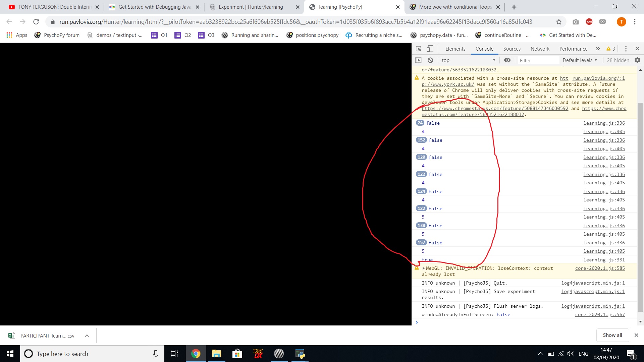Show console sidebar panel icon

click(x=418, y=60)
